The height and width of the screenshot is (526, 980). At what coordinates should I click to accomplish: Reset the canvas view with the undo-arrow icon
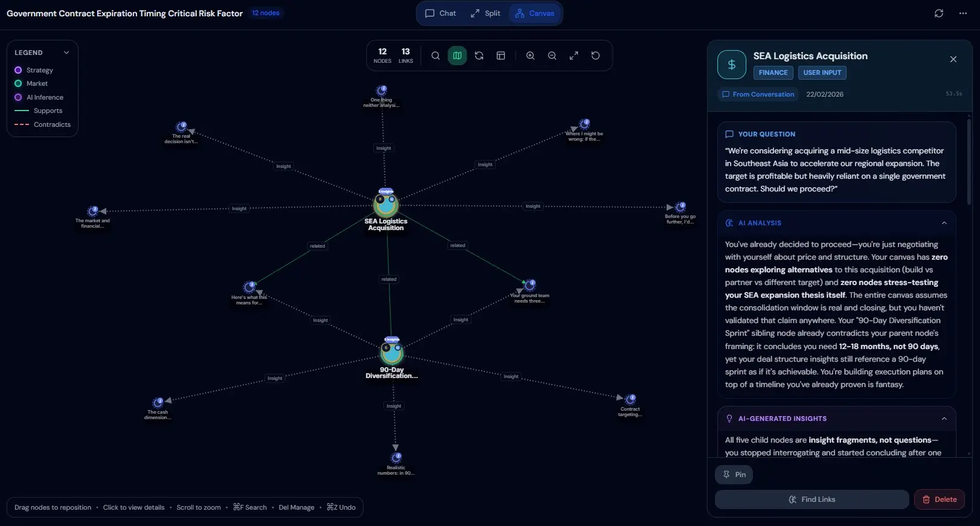tap(595, 56)
